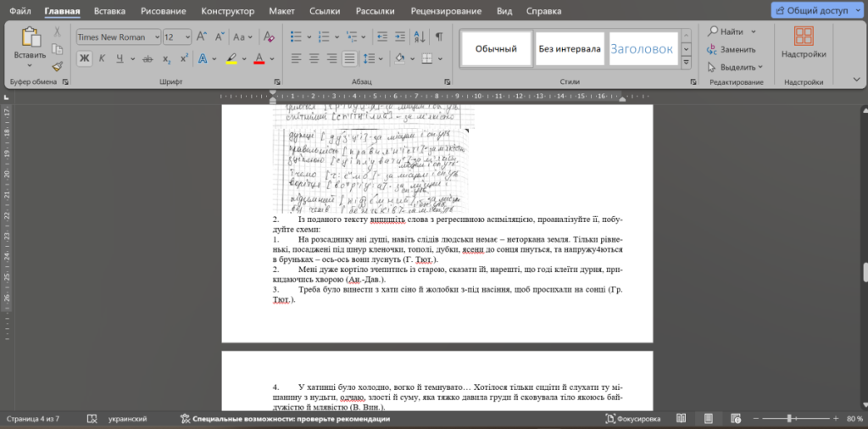Viewport: 868px width, 429px height.
Task: Click the Format Painter brush icon
Action: (57, 66)
